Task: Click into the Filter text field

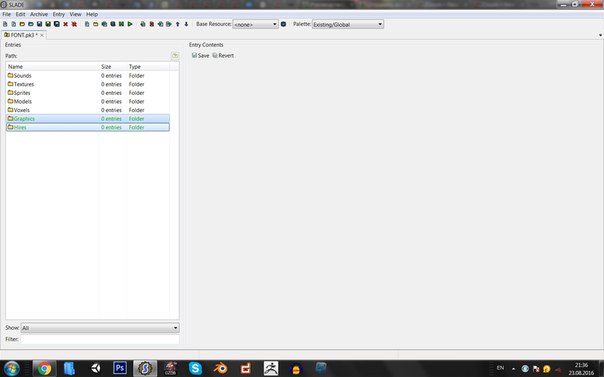Action: [x=100, y=339]
